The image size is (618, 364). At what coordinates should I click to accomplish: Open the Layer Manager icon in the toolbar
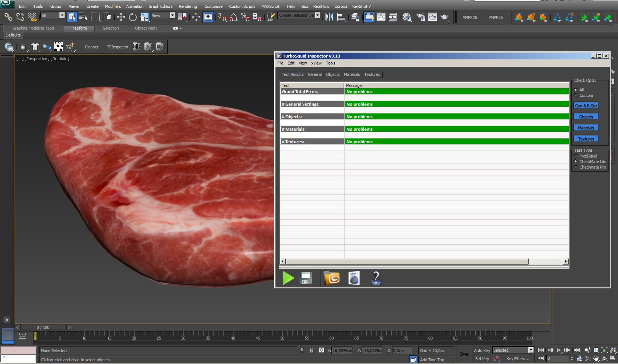pyautogui.click(x=355, y=17)
